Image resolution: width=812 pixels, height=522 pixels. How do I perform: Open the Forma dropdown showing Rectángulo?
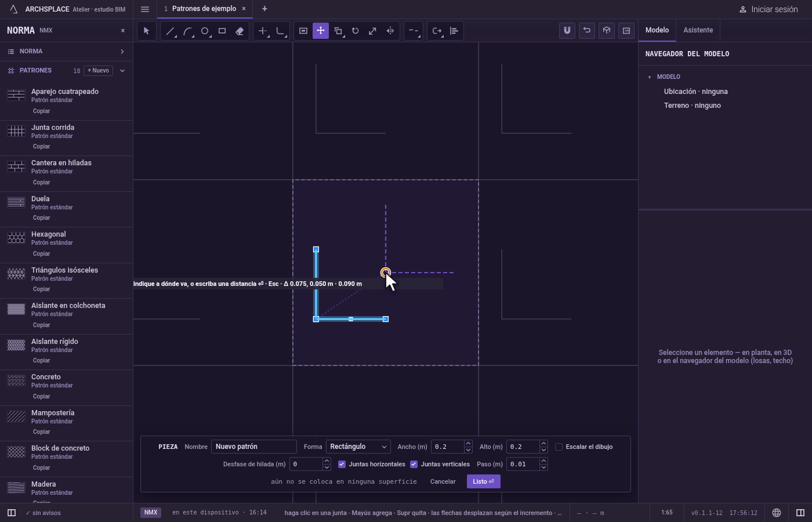358,447
